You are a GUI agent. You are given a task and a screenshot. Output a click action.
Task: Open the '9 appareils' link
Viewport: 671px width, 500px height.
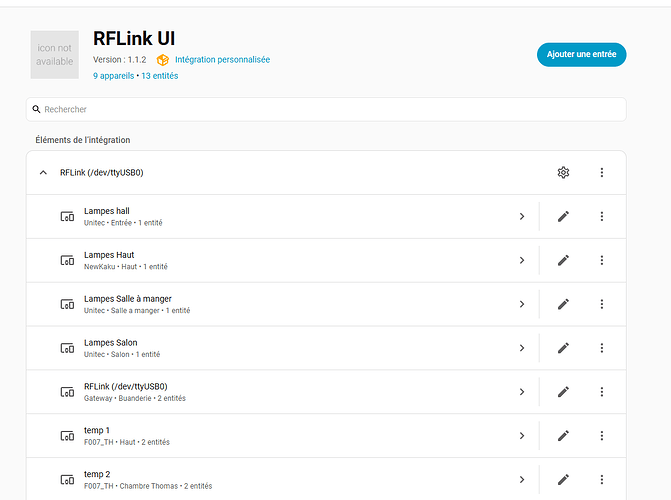point(113,76)
